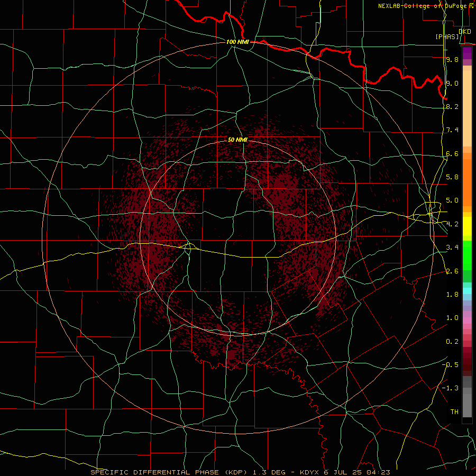Pick the pink band near 1.0
Screen dimensions: 476x476
(x=467, y=321)
